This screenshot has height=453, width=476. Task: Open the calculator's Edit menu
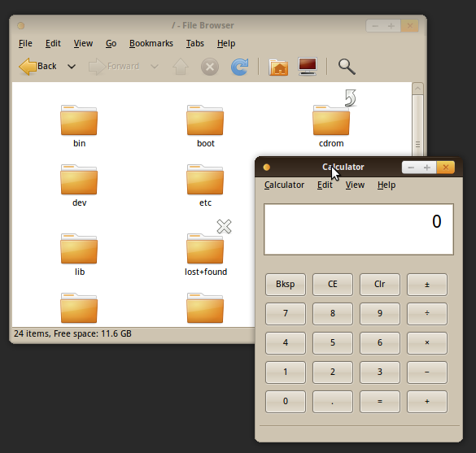[325, 185]
